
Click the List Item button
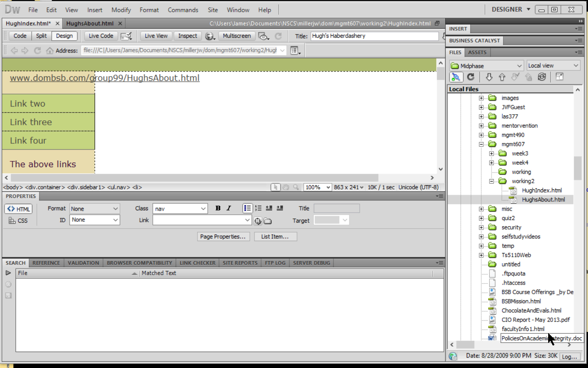[x=275, y=237]
